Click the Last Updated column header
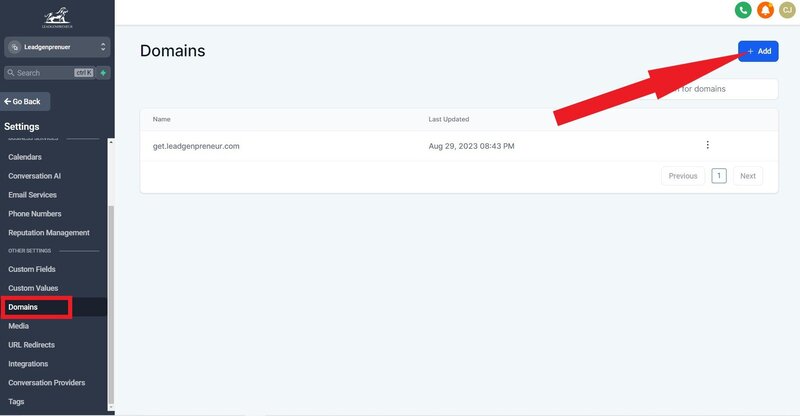Screen dimensions: 800x416 (x=449, y=119)
